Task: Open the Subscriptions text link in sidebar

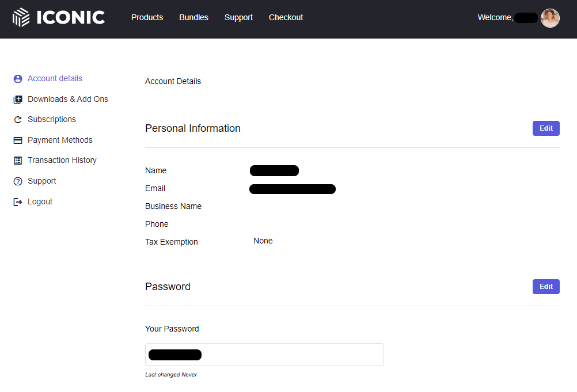Action: tap(52, 119)
